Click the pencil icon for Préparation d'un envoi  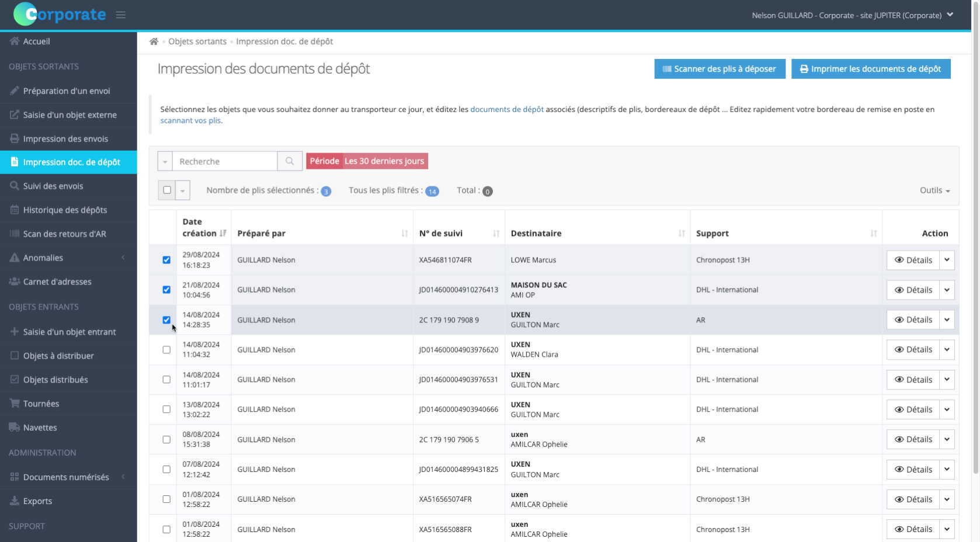15,91
